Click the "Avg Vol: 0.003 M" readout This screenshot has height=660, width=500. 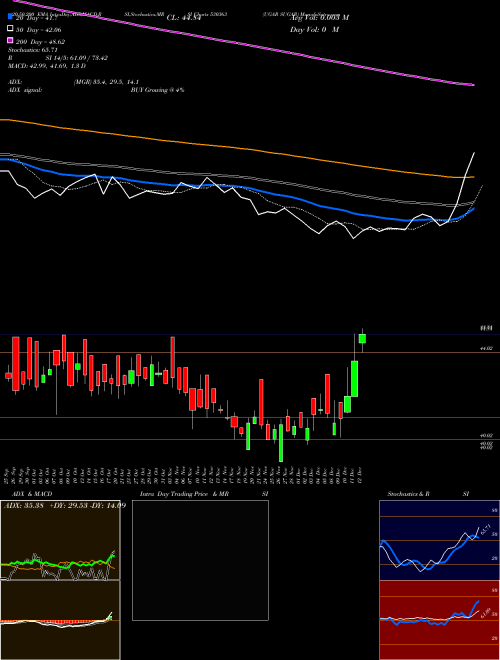click(x=319, y=18)
